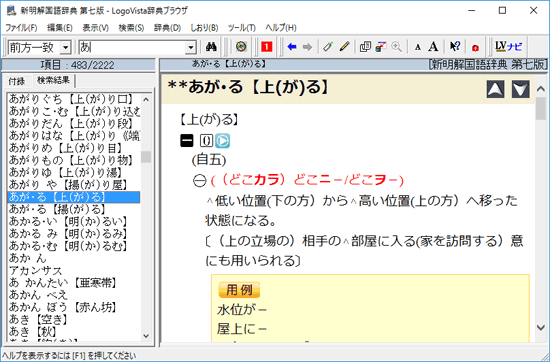This screenshot has width=550, height=362.
Task: Select あかる・む【明(か)るむ】 entry
Action: coord(74,246)
